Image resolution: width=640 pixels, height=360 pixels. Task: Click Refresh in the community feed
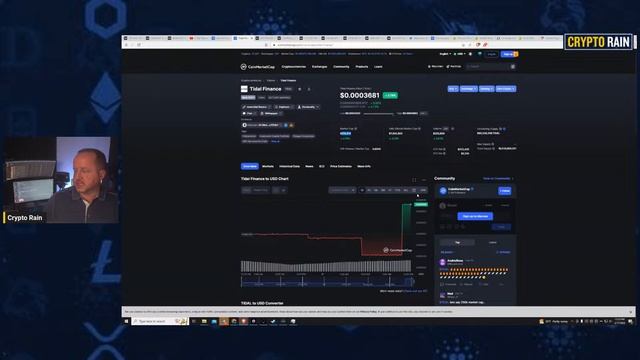pos(503,252)
